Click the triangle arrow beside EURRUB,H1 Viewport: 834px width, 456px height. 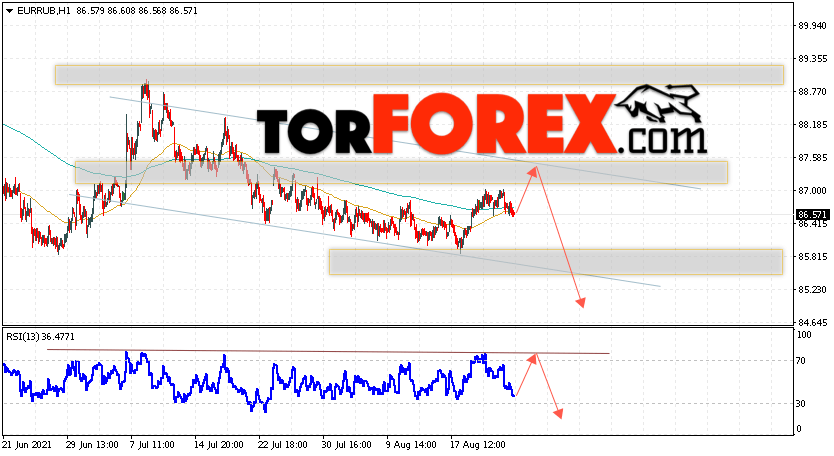[9, 11]
